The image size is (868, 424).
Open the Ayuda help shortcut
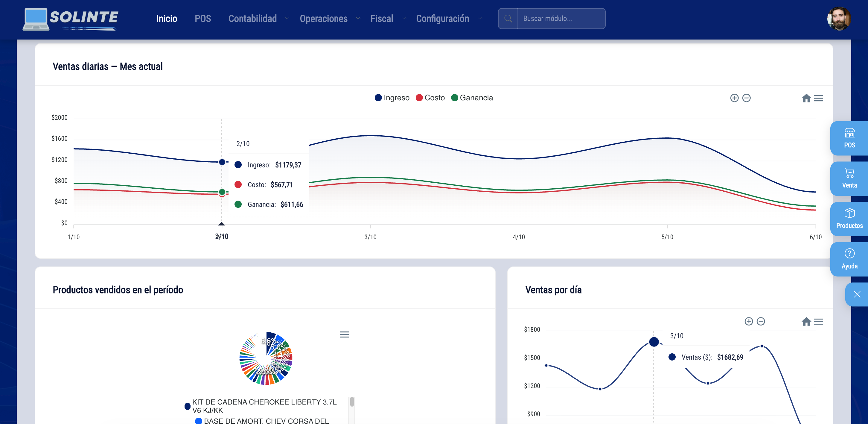click(849, 259)
